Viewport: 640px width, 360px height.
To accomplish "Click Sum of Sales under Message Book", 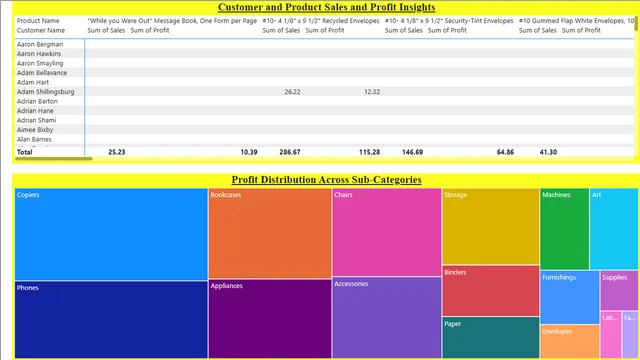I will point(106,30).
